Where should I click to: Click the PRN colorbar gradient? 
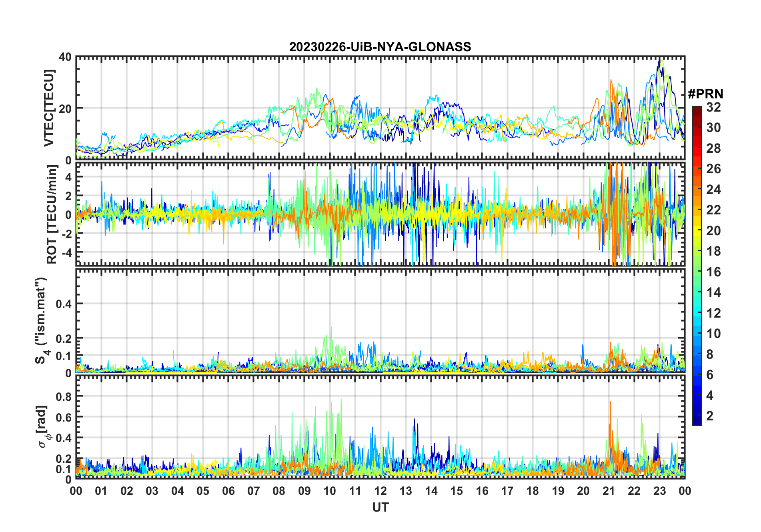pyautogui.click(x=697, y=266)
